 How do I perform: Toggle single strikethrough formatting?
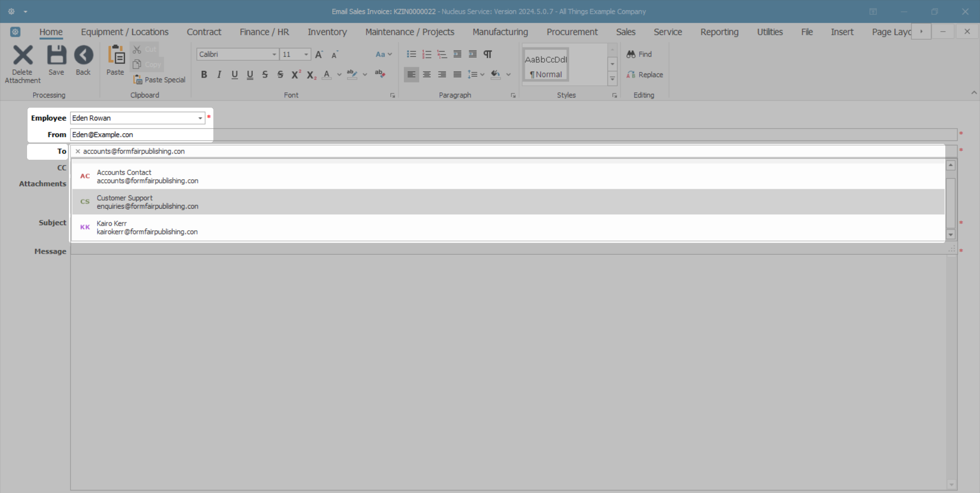(x=265, y=75)
